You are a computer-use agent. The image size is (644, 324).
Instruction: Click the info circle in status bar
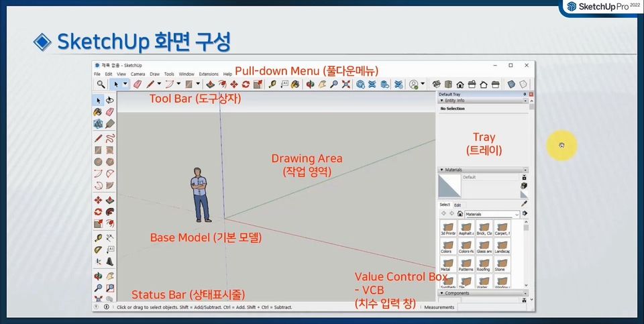107,307
